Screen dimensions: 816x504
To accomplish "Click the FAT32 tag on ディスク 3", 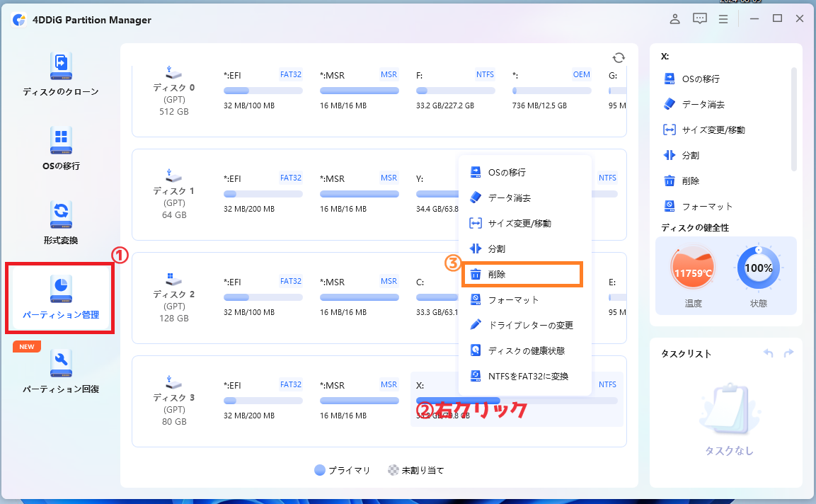I will tap(290, 384).
